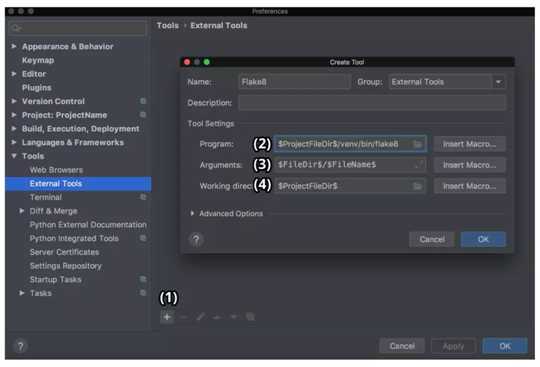Expand Version Control section

click(x=14, y=101)
